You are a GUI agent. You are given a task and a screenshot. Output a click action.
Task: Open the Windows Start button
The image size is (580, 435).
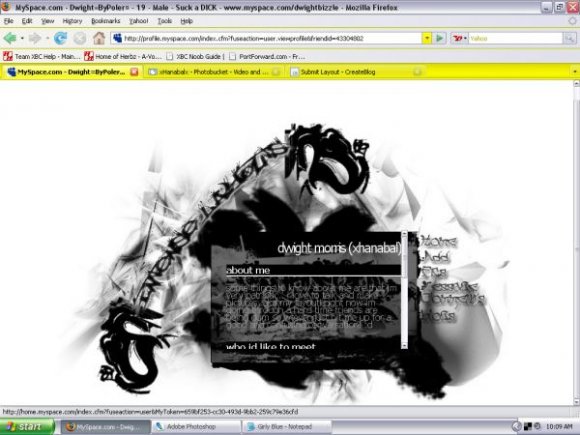27,426
